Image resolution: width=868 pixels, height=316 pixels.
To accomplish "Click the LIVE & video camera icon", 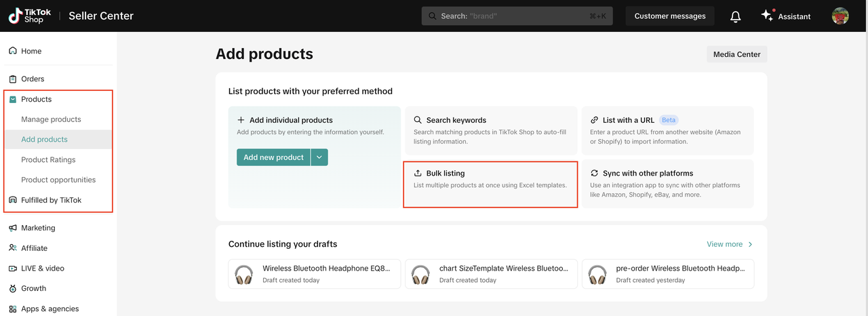I will coord(13,268).
